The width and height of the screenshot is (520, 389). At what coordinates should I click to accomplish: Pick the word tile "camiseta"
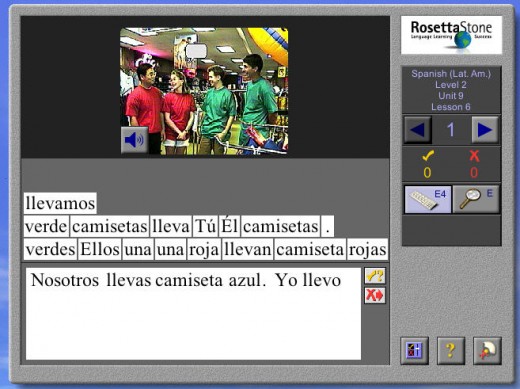coord(310,249)
